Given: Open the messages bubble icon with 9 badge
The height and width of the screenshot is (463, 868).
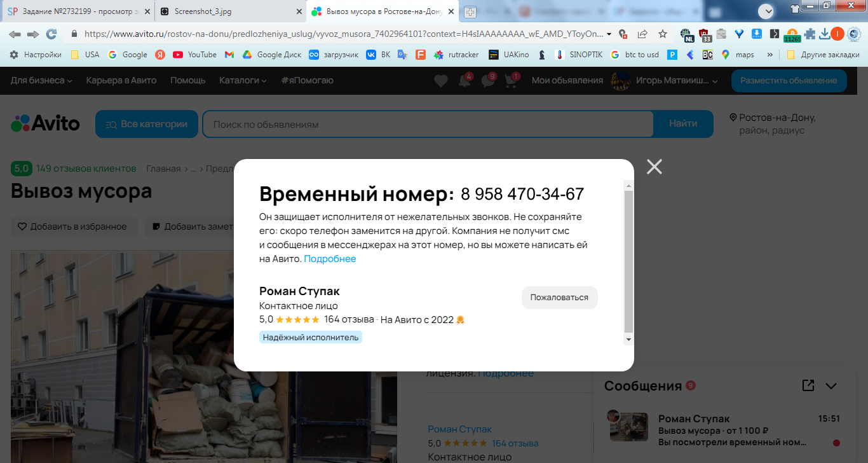Looking at the screenshot, I should pyautogui.click(x=488, y=81).
